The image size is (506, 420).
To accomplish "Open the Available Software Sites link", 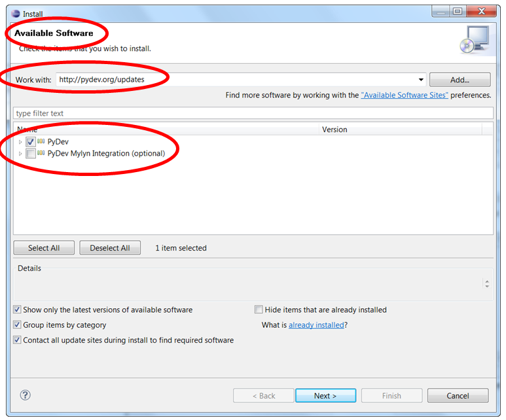I will coord(404,96).
